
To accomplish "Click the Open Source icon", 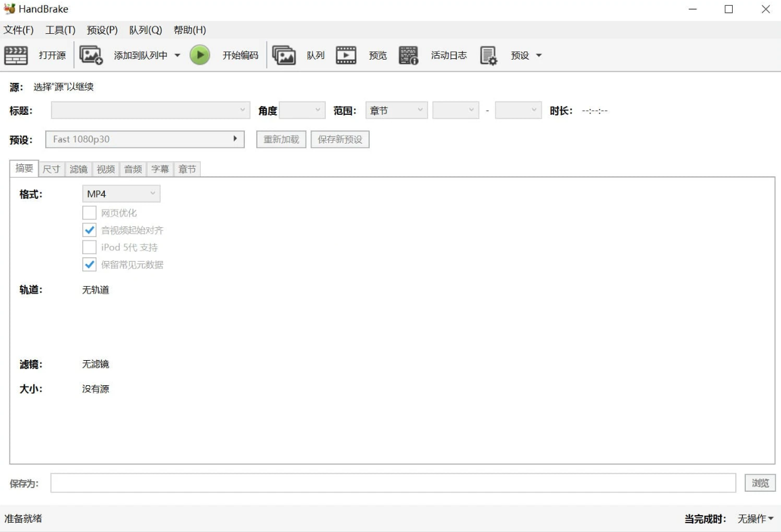I will [17, 55].
